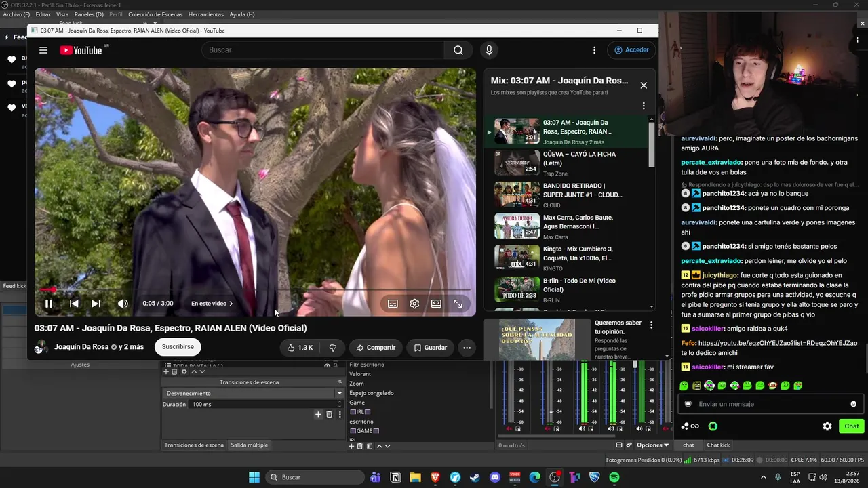Open advanced audio properties gears icon
The width and height of the screenshot is (868, 488).
tap(629, 445)
